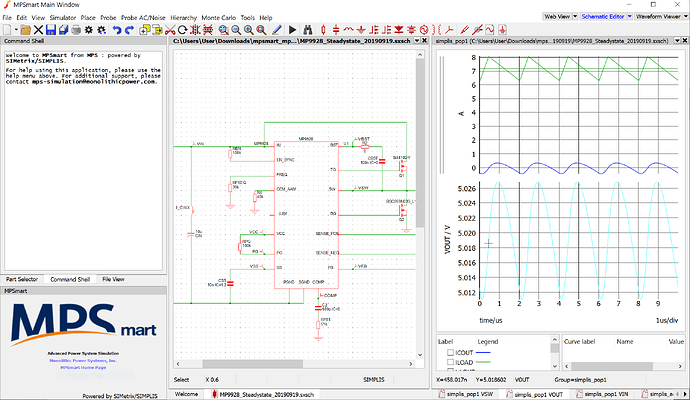
Task: Place a resistor from the toolbar
Action: (x=323, y=29)
